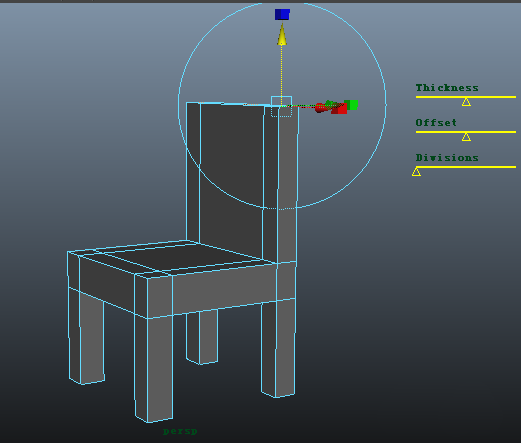The image size is (521, 443).
Task: Click the Divisions label
Action: coord(447,158)
